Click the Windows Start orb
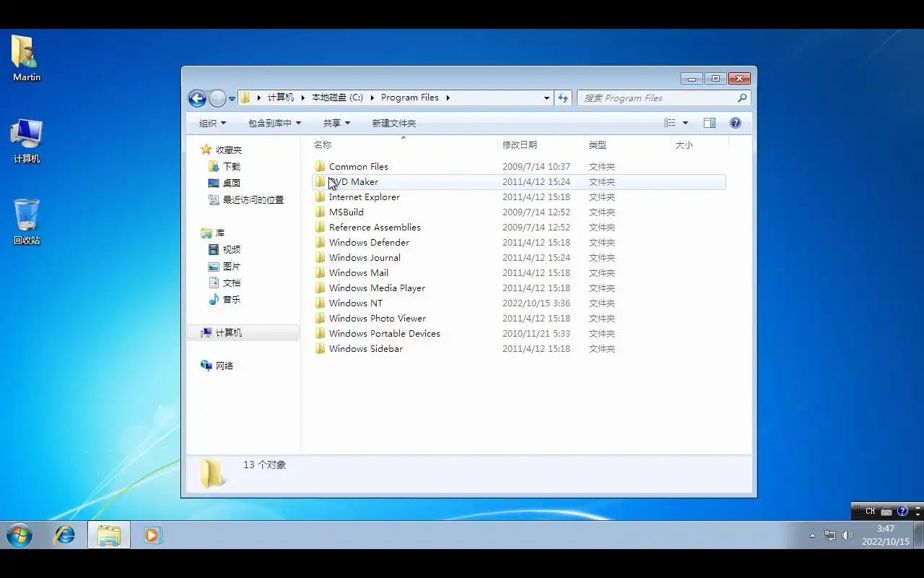Image resolution: width=924 pixels, height=578 pixels. coord(19,535)
